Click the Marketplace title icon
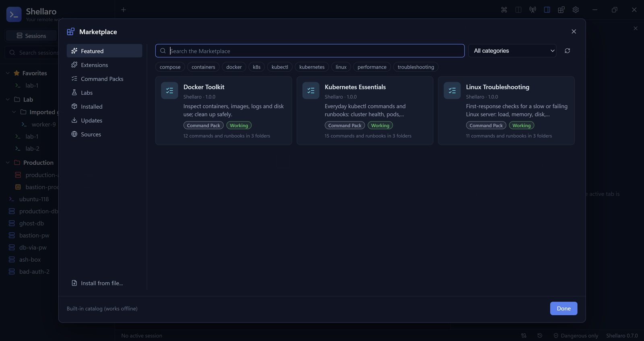This screenshot has height=341, width=644. [x=70, y=31]
